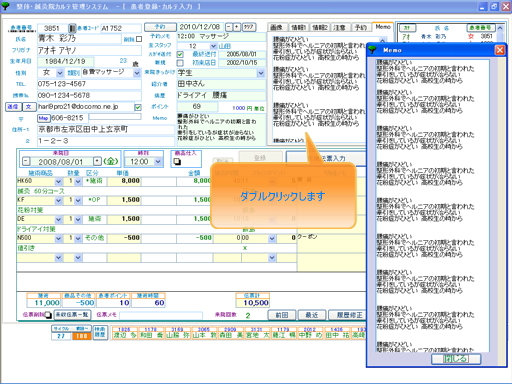
Task: Click the TEL field 075-123-4567
Action: [x=89, y=84]
